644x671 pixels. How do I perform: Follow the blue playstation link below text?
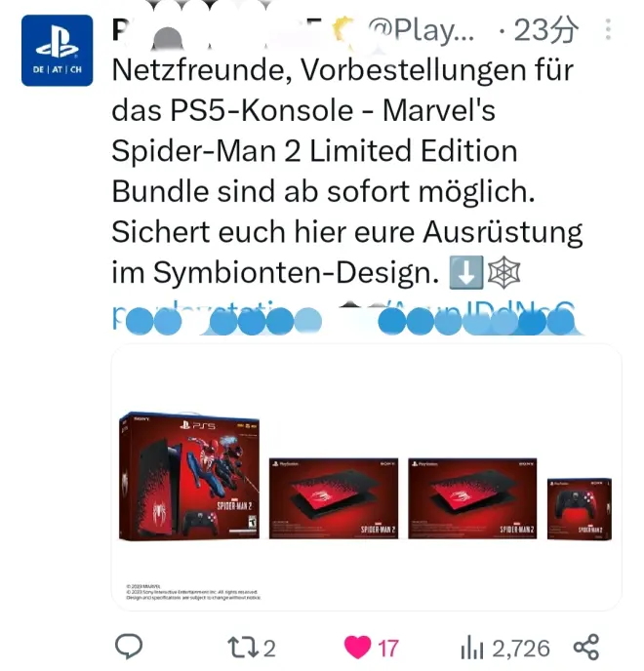[343, 317]
